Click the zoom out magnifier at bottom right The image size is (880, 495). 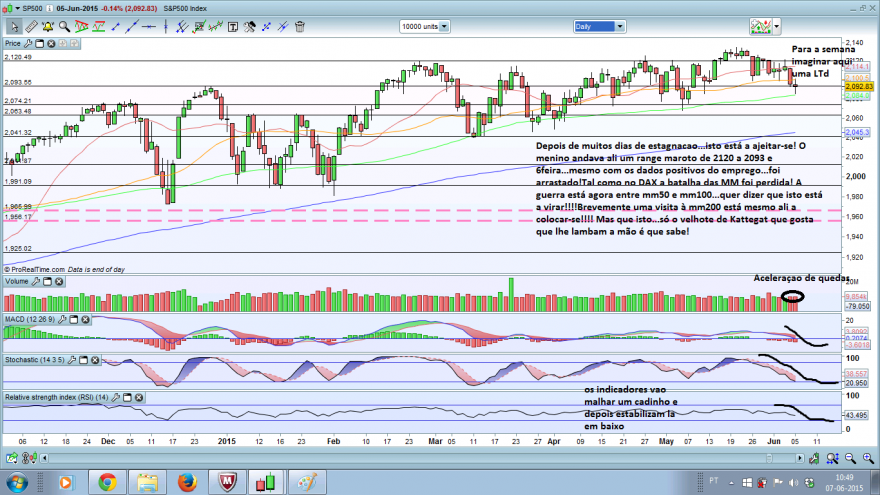850,459
